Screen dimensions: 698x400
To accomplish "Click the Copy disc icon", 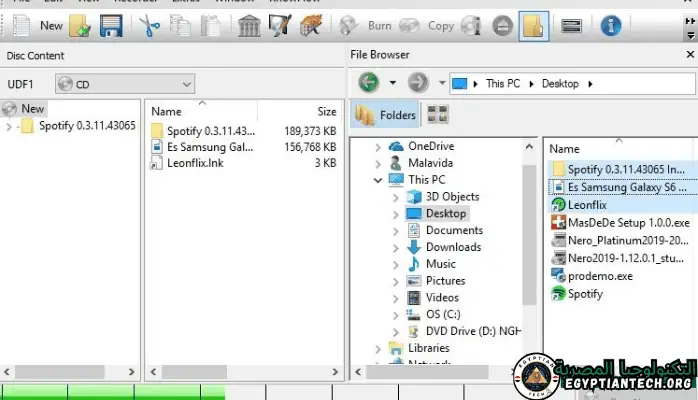I will click(x=409, y=26).
